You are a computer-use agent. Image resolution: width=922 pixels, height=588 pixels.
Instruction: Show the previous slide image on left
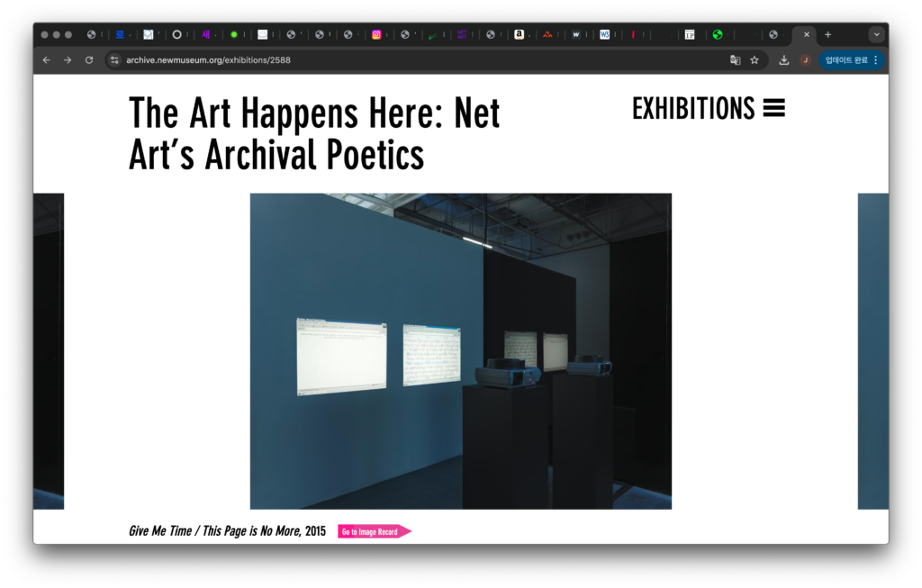click(49, 351)
